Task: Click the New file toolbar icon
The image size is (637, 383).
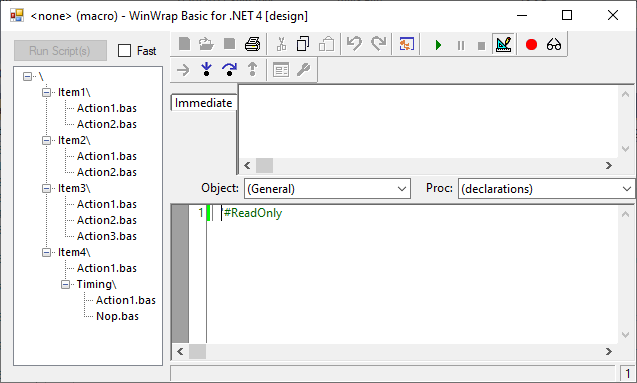Action: [184, 44]
